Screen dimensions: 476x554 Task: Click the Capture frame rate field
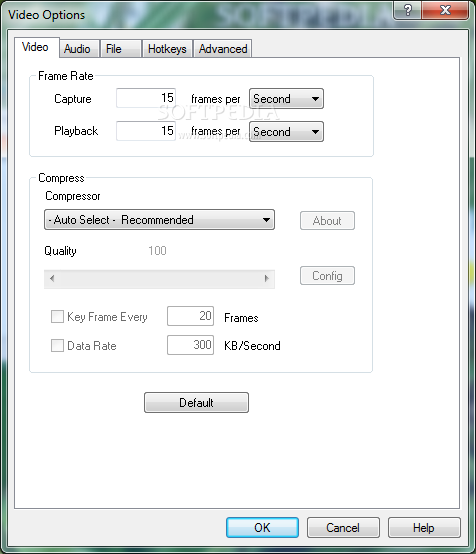146,98
